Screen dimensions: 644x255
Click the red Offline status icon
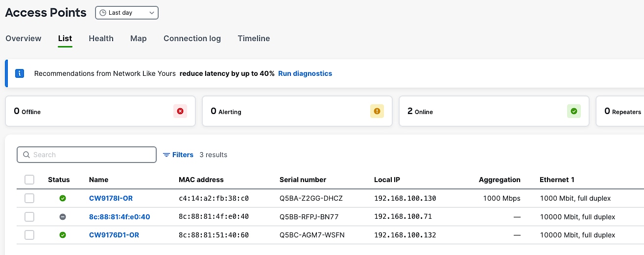click(180, 111)
